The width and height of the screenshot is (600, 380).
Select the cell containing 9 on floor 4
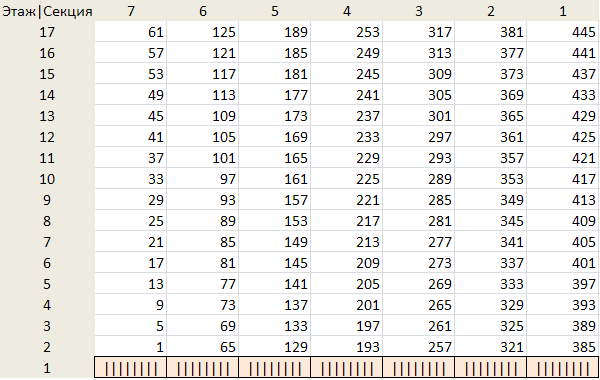point(130,305)
